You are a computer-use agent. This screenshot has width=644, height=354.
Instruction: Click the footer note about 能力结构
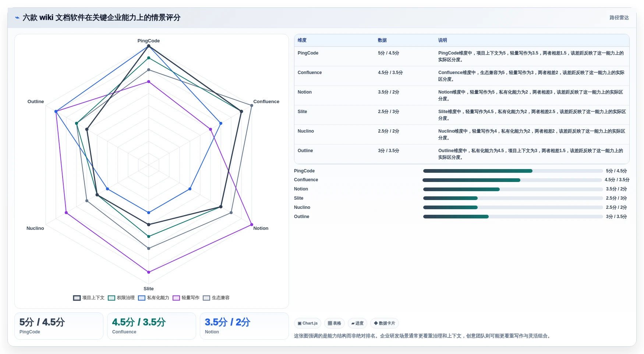(422, 336)
